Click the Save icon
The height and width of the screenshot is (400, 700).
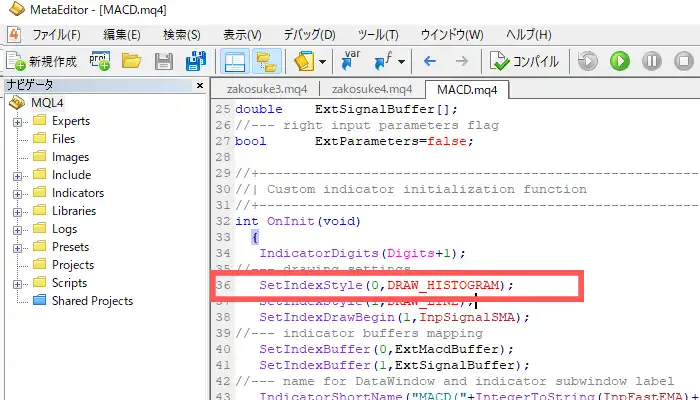[x=163, y=62]
